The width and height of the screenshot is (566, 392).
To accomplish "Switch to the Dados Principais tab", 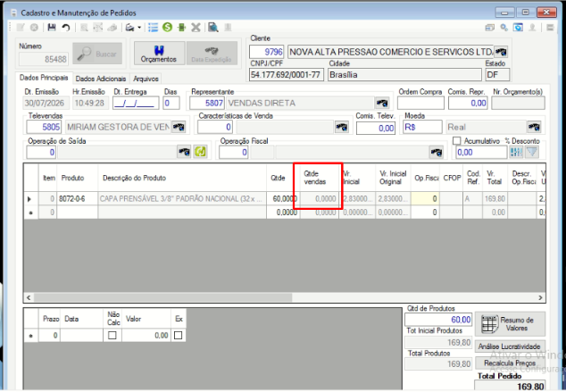I will [x=44, y=78].
